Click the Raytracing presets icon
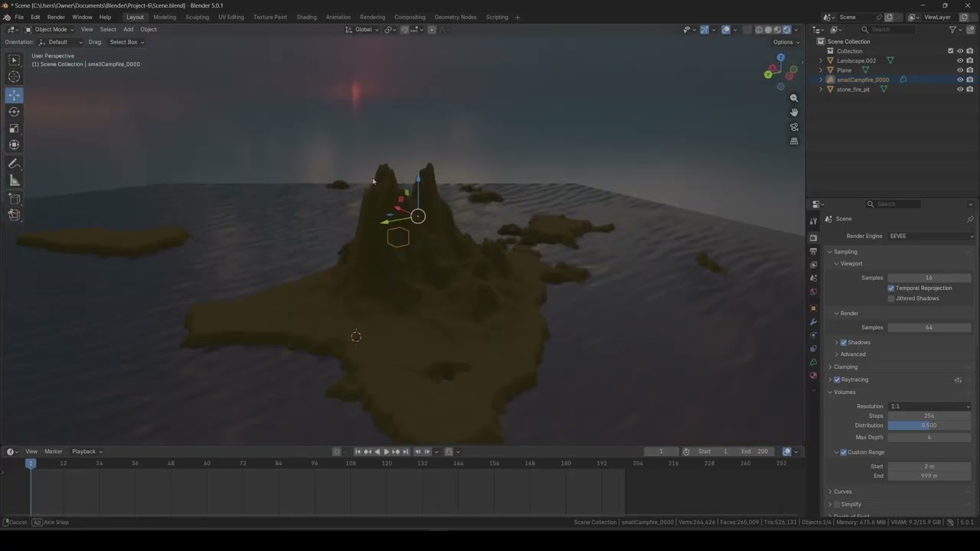980x551 pixels. [958, 380]
